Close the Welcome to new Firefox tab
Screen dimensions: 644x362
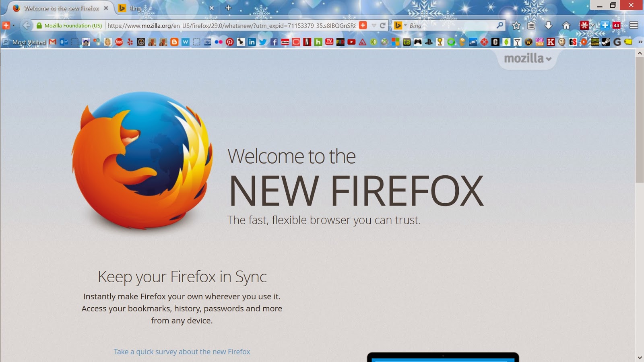pos(106,8)
